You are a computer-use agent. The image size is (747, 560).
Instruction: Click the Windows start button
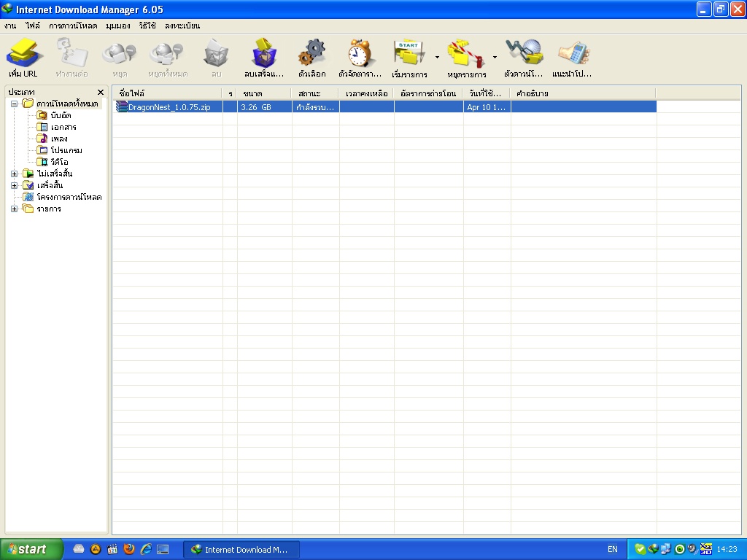(x=31, y=549)
